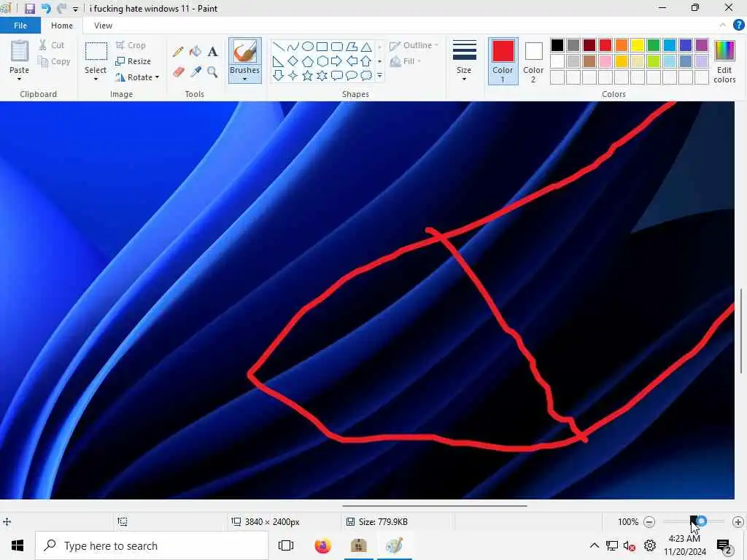
Task: Pick the purple color swatch
Action: click(x=702, y=45)
